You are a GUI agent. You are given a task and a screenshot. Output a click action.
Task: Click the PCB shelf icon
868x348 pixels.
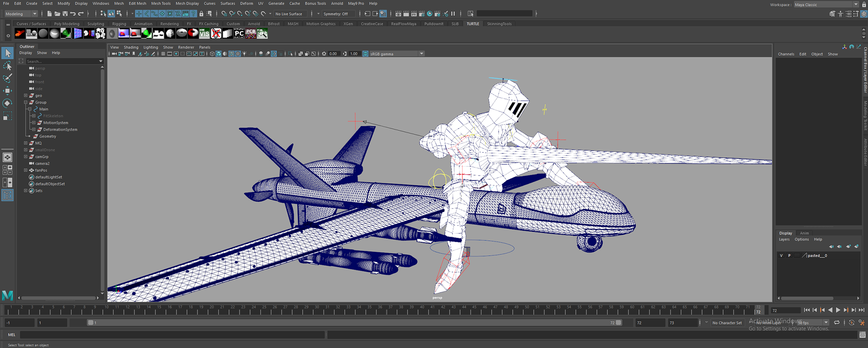(250, 33)
